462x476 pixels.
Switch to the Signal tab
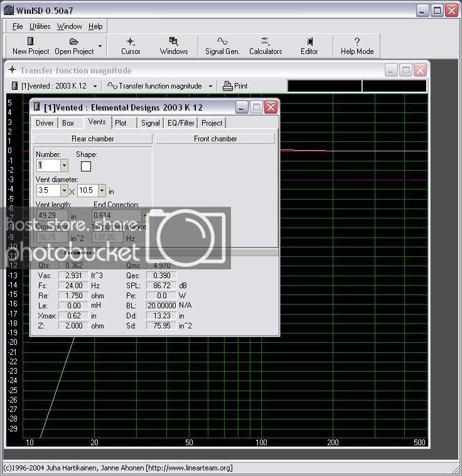[150, 123]
